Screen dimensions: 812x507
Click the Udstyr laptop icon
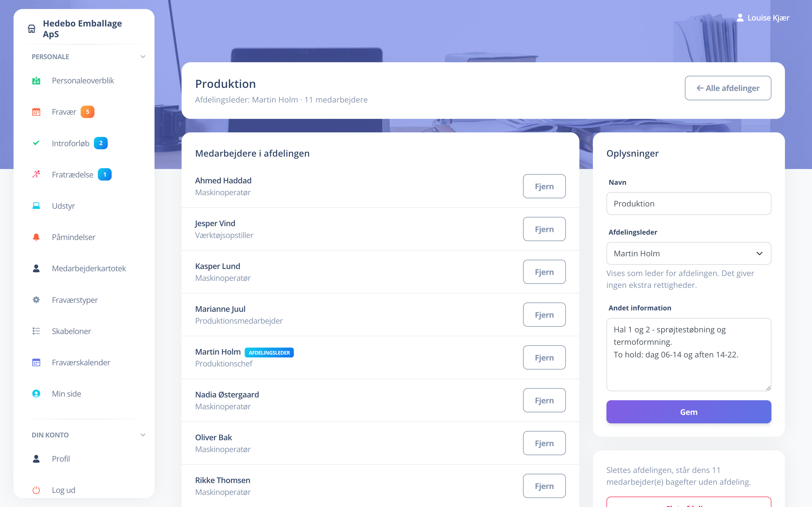pyautogui.click(x=36, y=206)
